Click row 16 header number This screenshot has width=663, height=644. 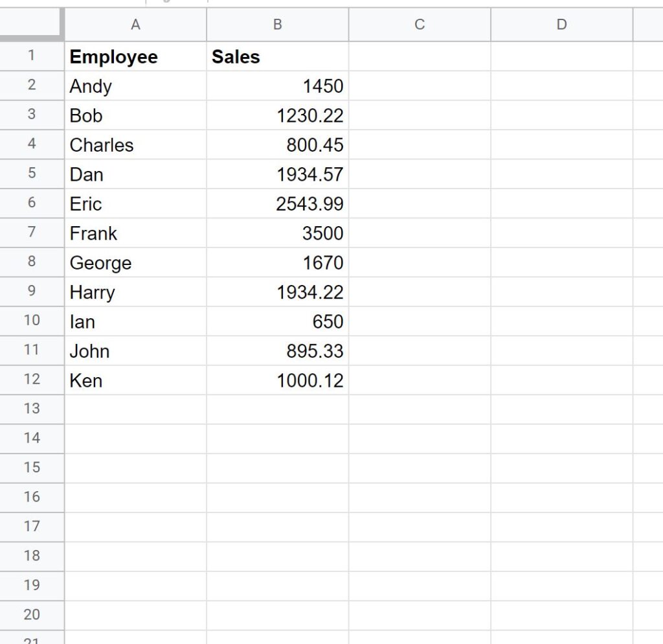pyautogui.click(x=32, y=497)
